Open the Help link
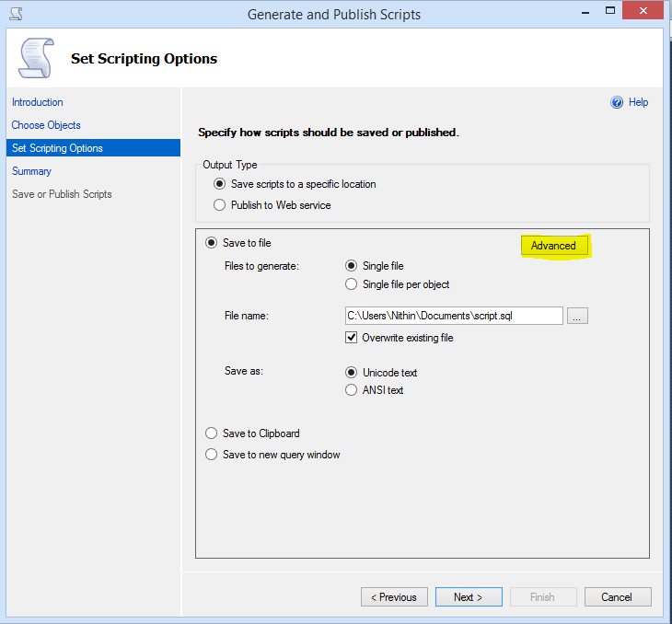The width and height of the screenshot is (672, 624). click(638, 102)
